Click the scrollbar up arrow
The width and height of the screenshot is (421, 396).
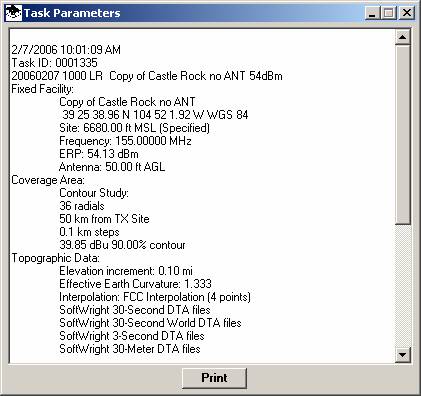click(x=402, y=37)
